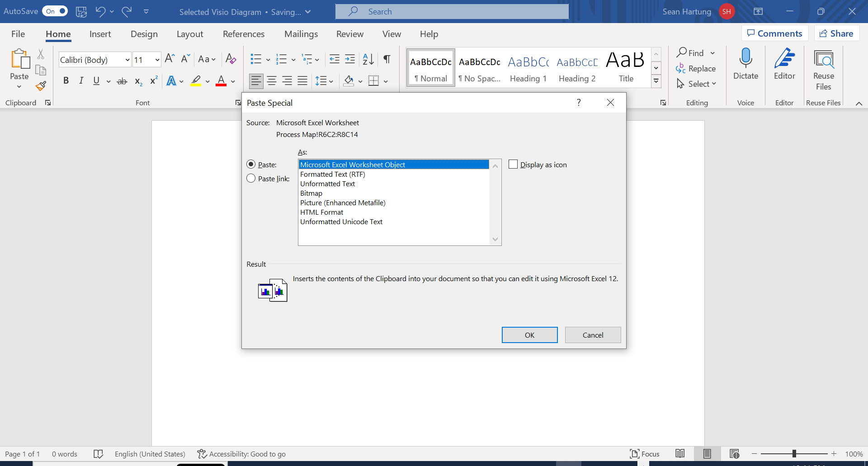Open the Layout tab

190,34
